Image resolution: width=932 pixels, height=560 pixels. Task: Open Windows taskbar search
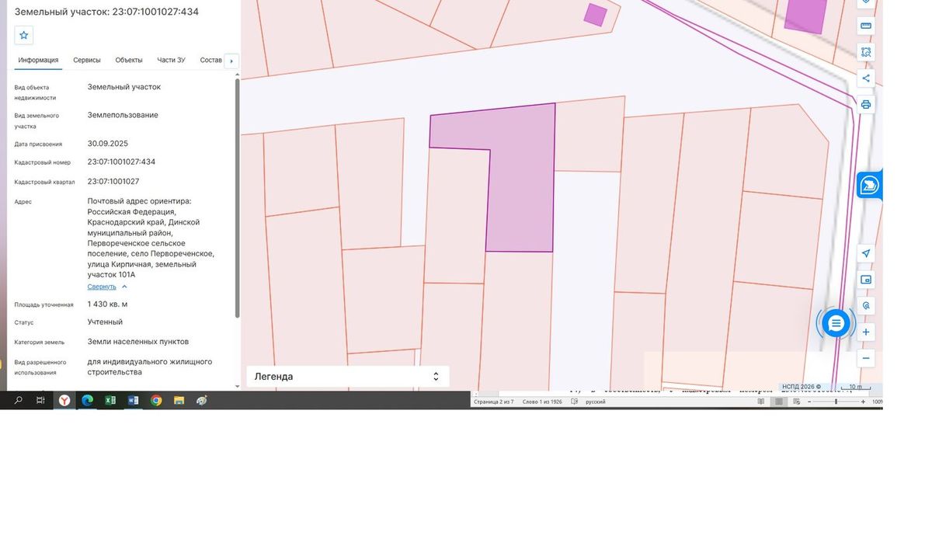(19, 400)
